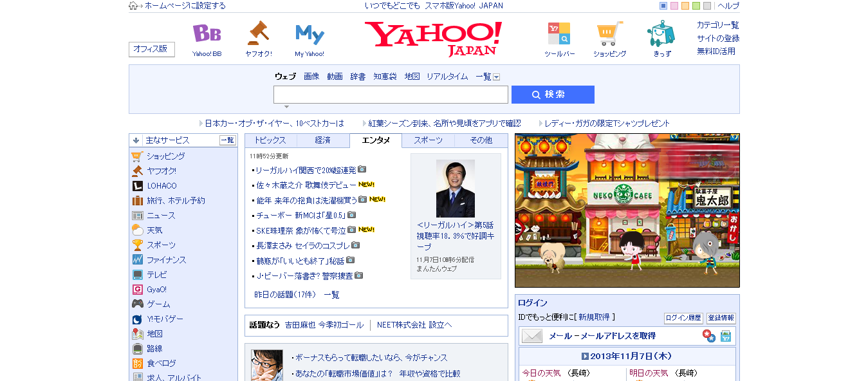This screenshot has width=868, height=381.
Task: Select 辞書 search type
Action: [x=358, y=77]
